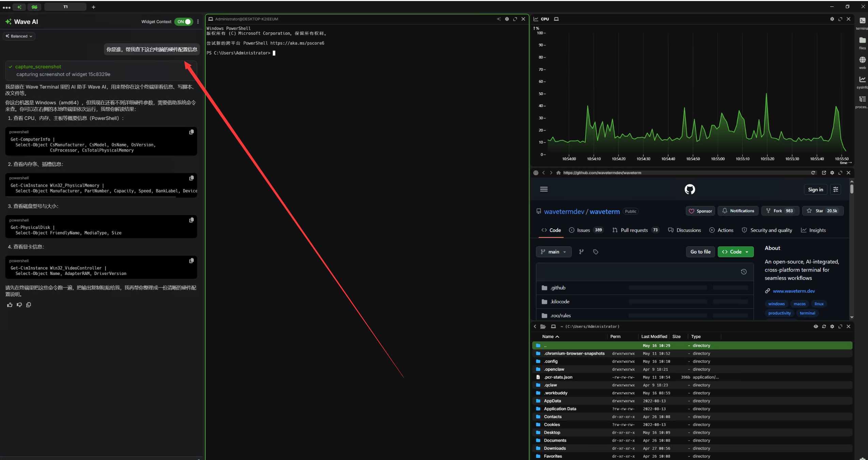868x460 pixels.
Task: Navigate back in the web block
Action: coord(543,173)
